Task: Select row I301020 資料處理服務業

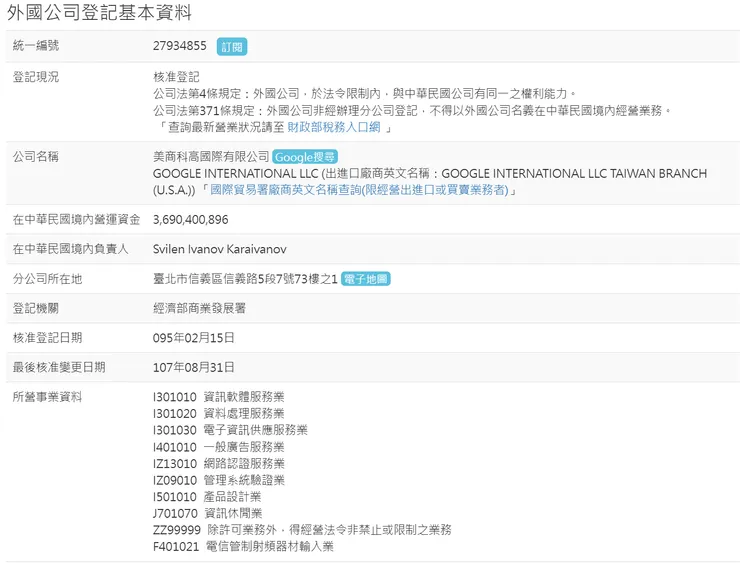Action: (219, 413)
